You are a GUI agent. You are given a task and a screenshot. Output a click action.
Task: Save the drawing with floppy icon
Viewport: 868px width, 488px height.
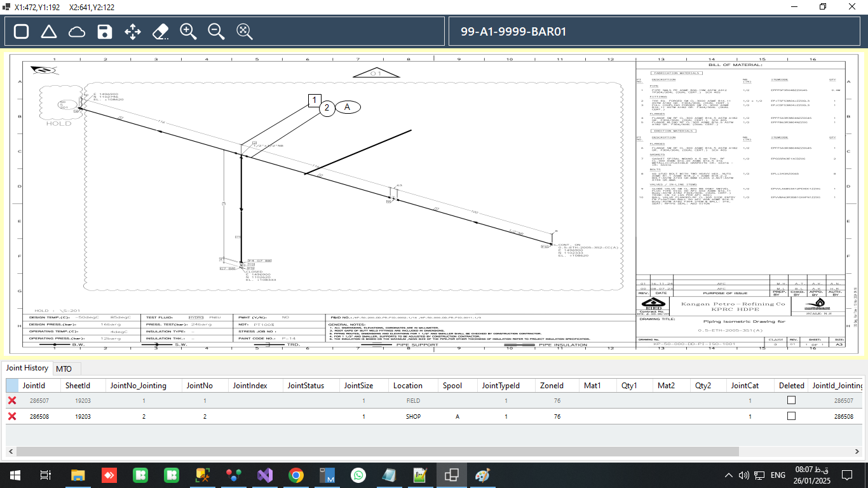pos(105,31)
